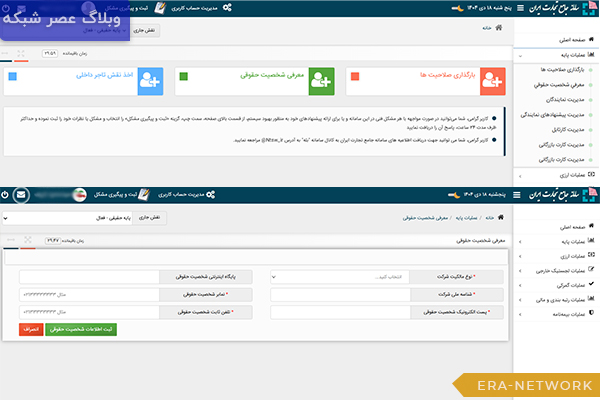600x400 pixels.
Task: Click power logout icon on form page header
Action: click(5, 194)
